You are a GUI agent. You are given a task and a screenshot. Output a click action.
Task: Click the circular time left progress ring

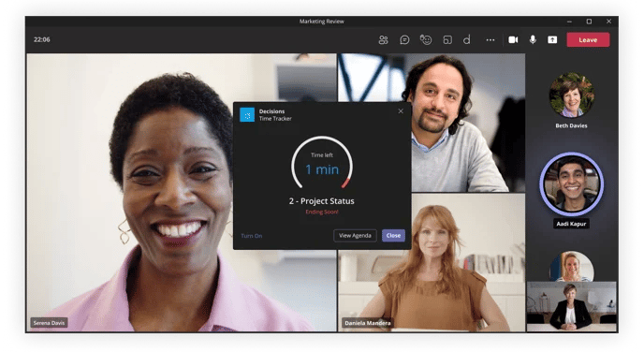322,164
